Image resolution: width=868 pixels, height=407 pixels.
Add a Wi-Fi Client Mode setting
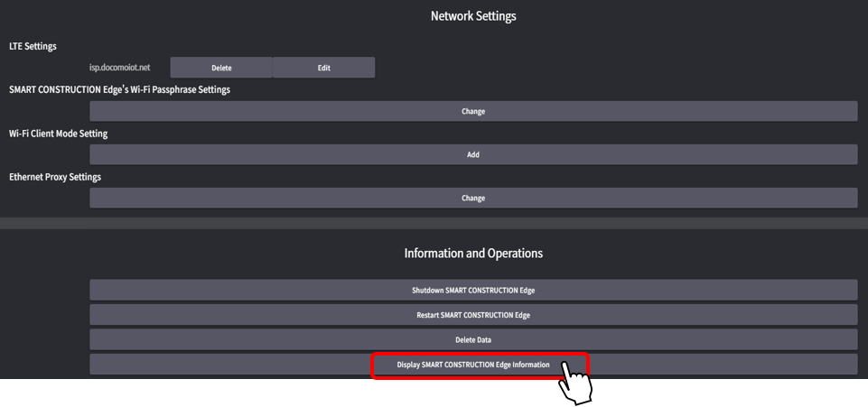473,154
